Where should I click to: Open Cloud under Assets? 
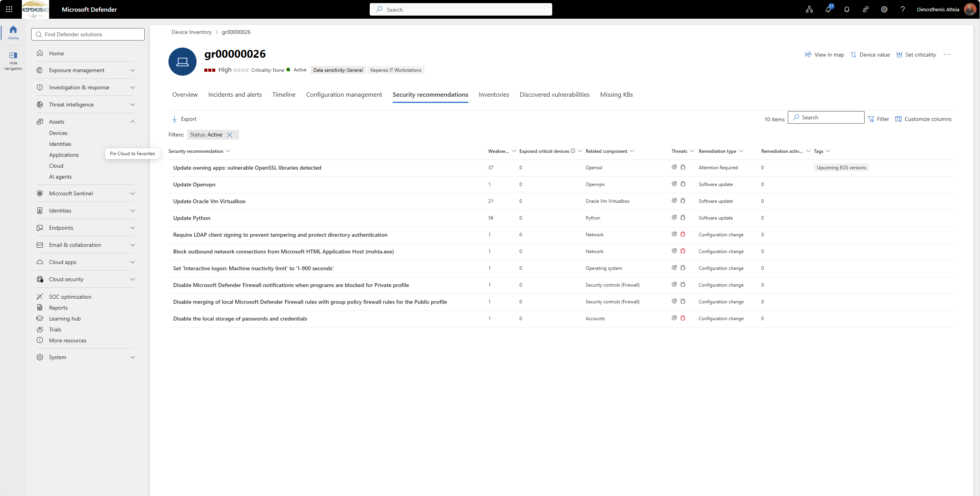tap(56, 166)
